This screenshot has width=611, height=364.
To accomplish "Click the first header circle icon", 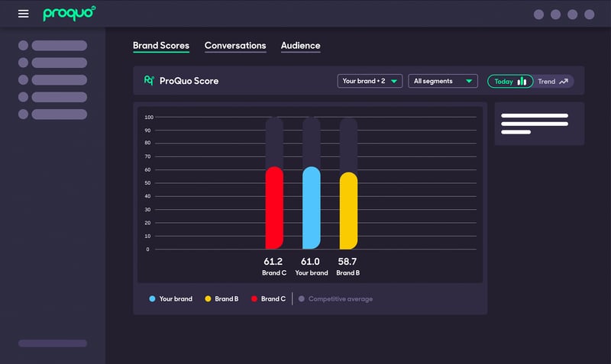I will pos(538,14).
